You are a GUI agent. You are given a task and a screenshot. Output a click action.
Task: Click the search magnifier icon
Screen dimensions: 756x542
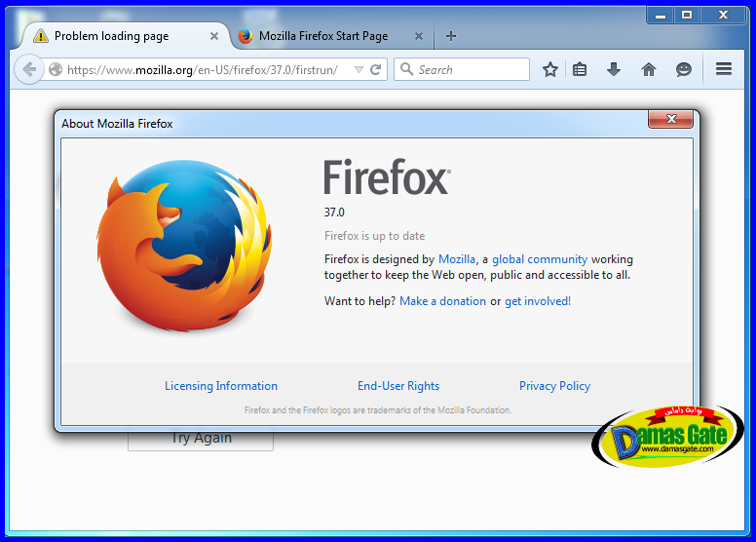coord(406,69)
